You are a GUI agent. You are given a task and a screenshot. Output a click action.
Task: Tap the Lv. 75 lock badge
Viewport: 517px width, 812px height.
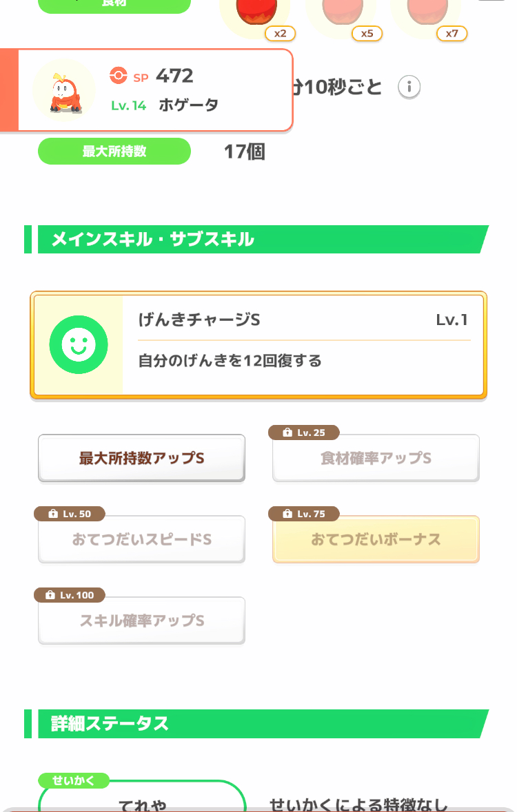coord(304,514)
